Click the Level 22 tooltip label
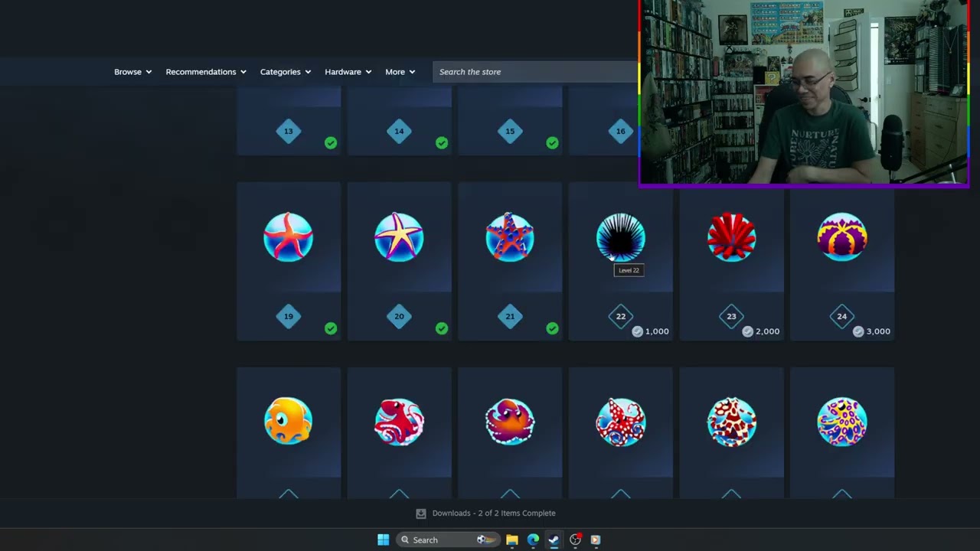Viewport: 980px width, 551px height. tap(629, 270)
